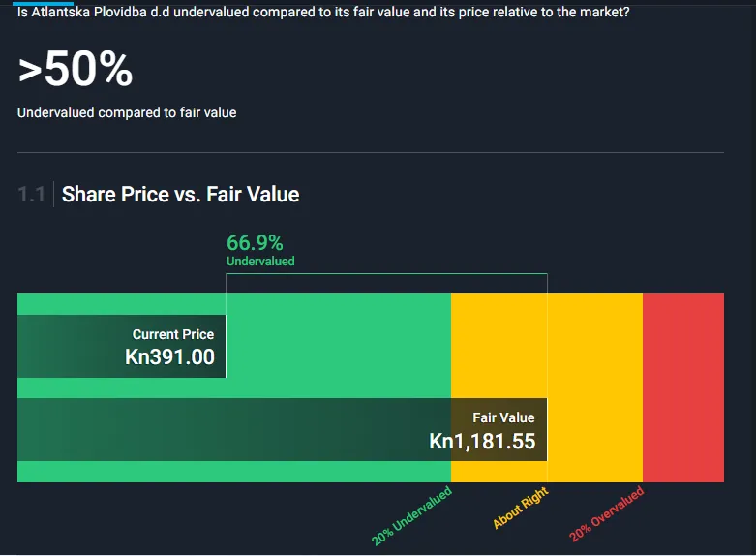The image size is (756, 556).
Task: Click the Undervalued compared to fair value caption
Action: (x=127, y=112)
